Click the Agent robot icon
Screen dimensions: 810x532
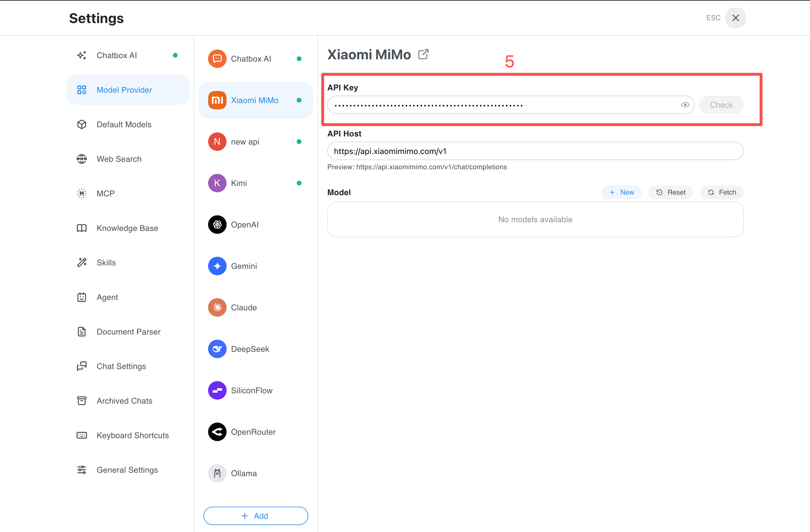point(82,297)
